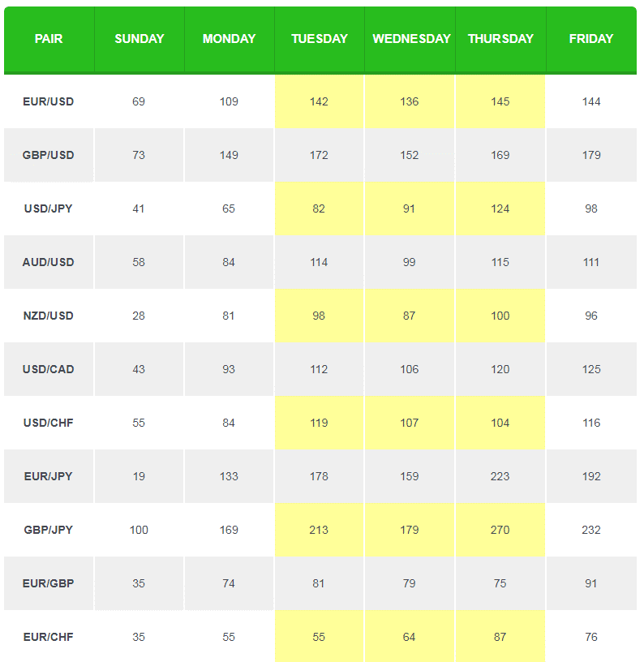This screenshot has width=644, height=662.
Task: Select the TUESDAY column header
Action: [x=320, y=39]
